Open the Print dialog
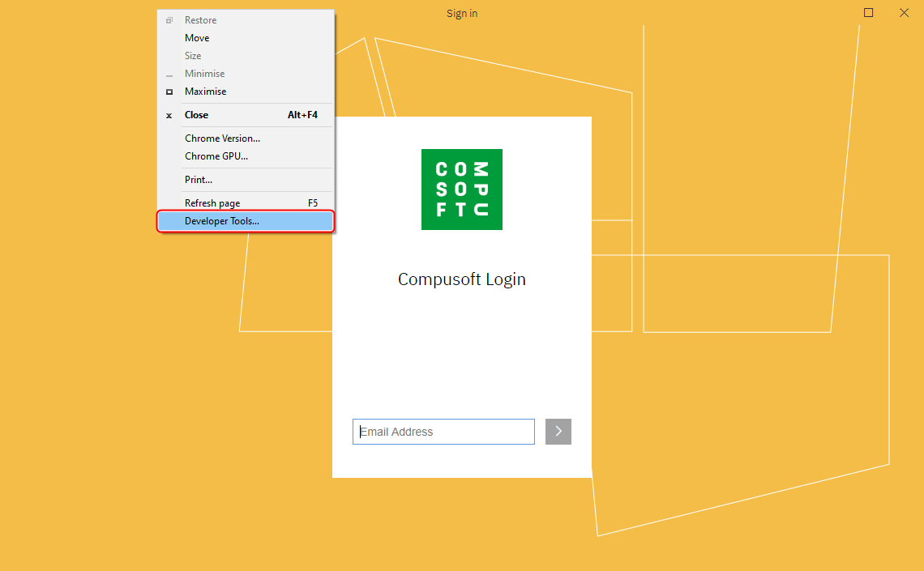The image size is (924, 571). (x=197, y=179)
